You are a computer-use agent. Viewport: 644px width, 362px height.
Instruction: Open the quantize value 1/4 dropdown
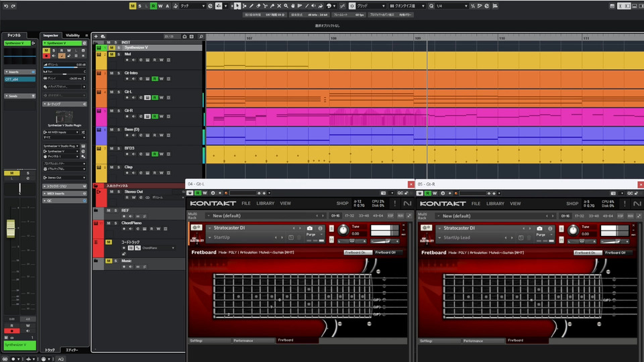pyautogui.click(x=451, y=6)
